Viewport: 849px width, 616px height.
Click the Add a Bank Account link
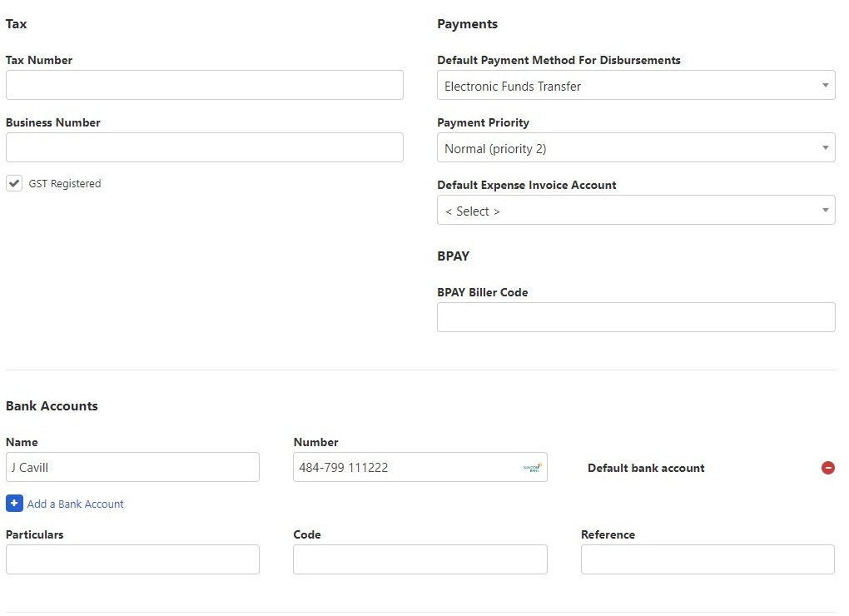pyautogui.click(x=75, y=504)
